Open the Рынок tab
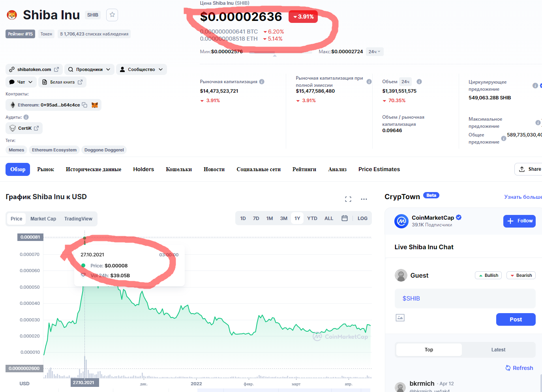This screenshot has width=542, height=392. pyautogui.click(x=46, y=169)
